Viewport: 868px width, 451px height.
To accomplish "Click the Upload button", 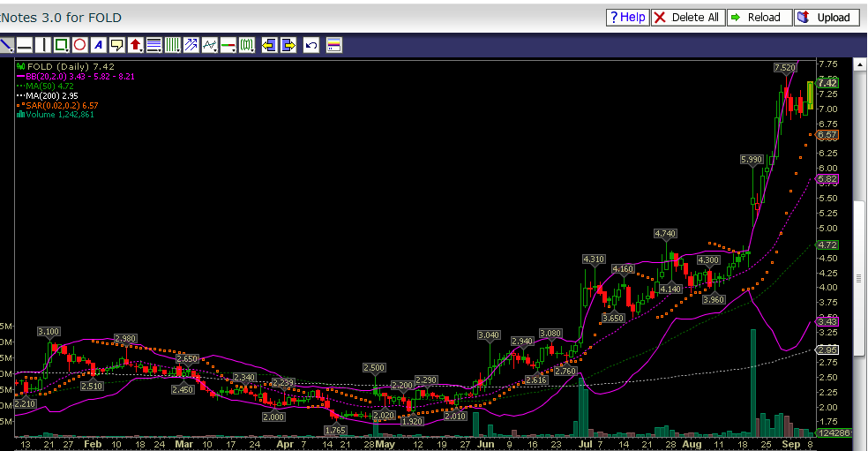I will (827, 17).
